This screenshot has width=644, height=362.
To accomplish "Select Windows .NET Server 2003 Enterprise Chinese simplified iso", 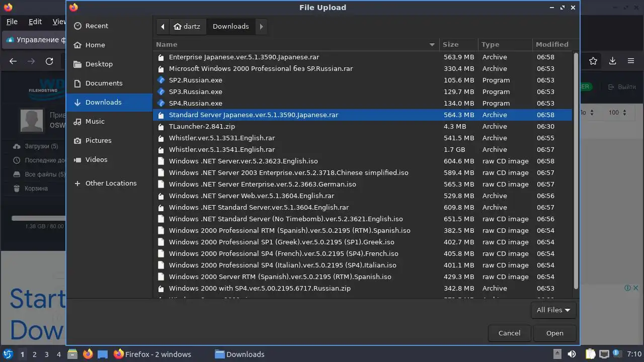I will point(362,172).
